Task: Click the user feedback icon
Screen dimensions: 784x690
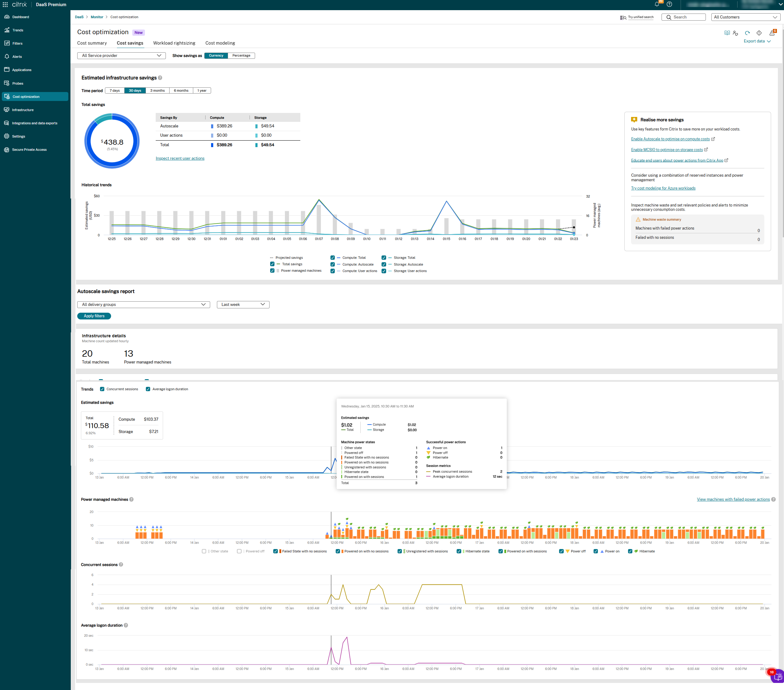Action: pyautogui.click(x=735, y=33)
